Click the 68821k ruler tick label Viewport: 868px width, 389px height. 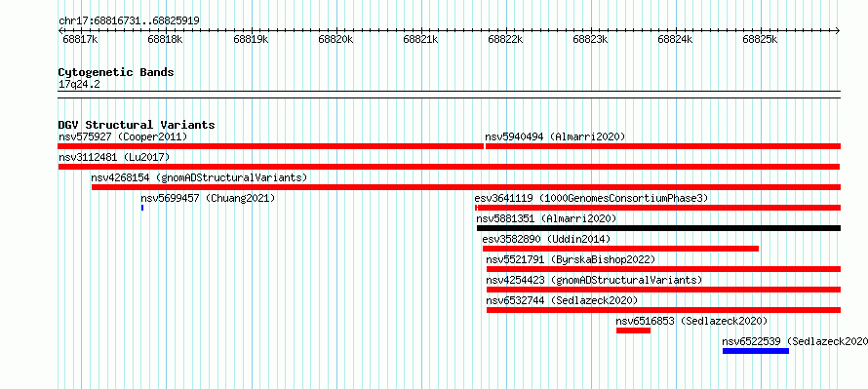click(420, 40)
